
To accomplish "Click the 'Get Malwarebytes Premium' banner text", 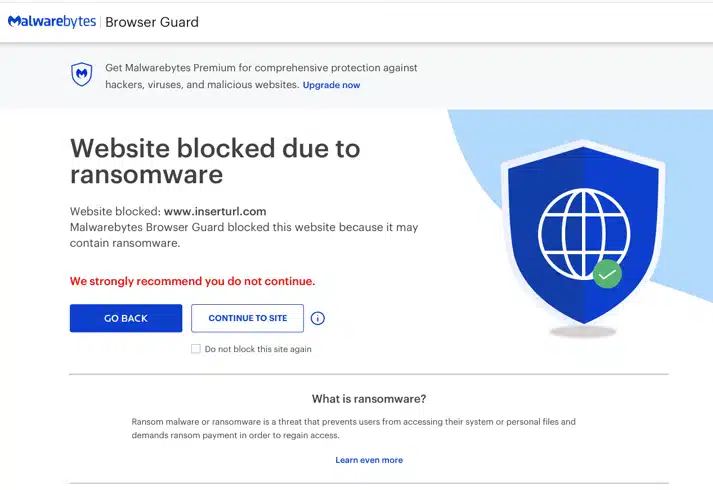I will [261, 76].
